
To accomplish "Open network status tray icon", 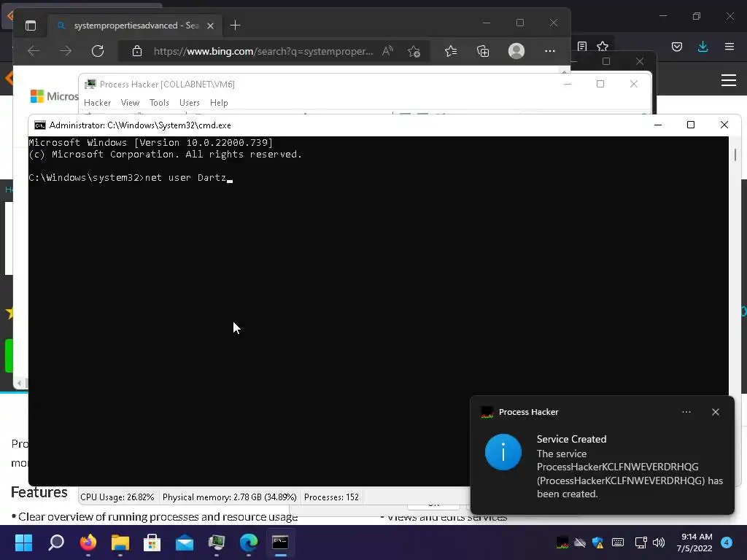I will click(x=640, y=542).
